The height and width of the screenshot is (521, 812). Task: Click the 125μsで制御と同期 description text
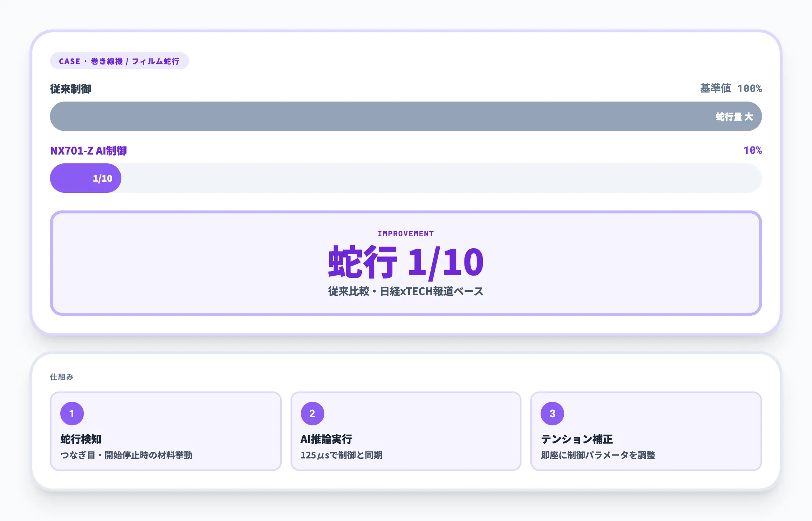coord(341,455)
